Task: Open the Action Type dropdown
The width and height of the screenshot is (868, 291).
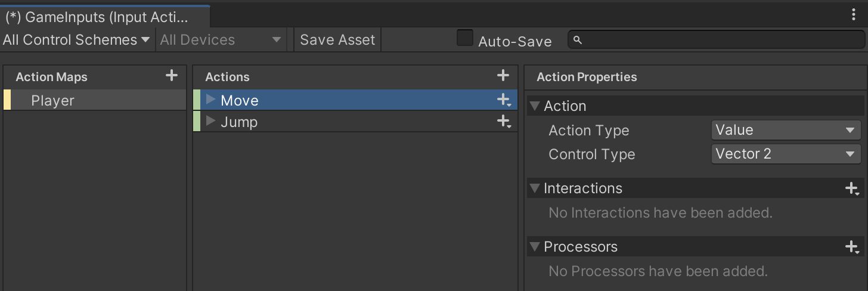Action: pos(786,130)
